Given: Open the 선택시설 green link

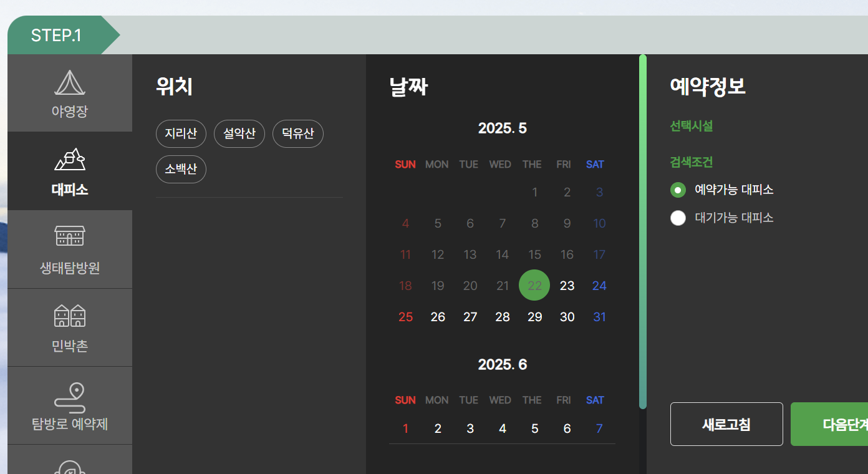Looking at the screenshot, I should [691, 126].
